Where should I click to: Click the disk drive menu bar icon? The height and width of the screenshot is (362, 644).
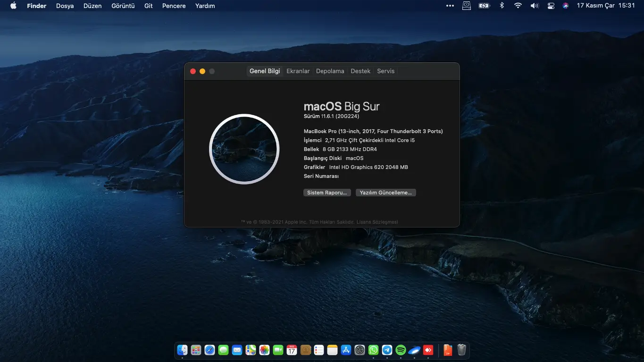pyautogui.click(x=467, y=6)
